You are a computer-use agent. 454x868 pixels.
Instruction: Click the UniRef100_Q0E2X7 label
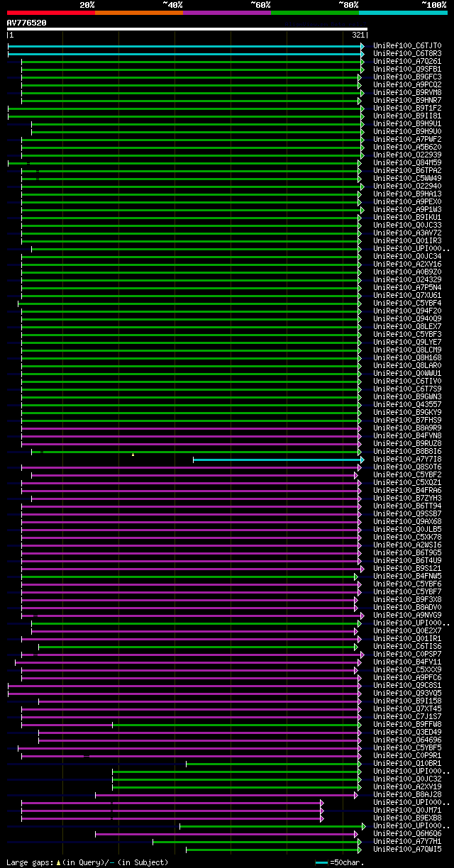407,631
